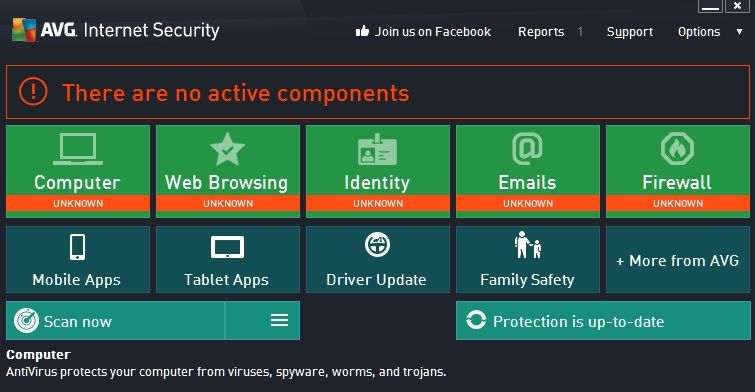Click the Family Safety parent-child icon
The height and width of the screenshot is (392, 755).
(x=528, y=245)
